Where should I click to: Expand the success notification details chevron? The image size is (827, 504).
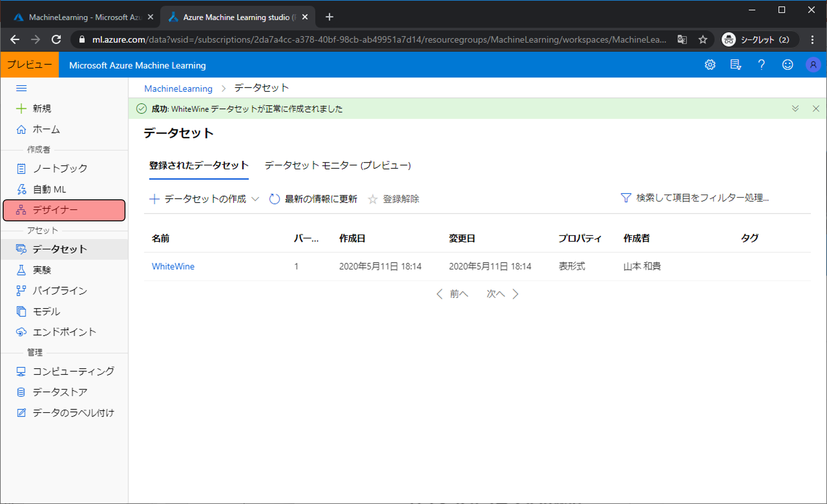click(795, 109)
